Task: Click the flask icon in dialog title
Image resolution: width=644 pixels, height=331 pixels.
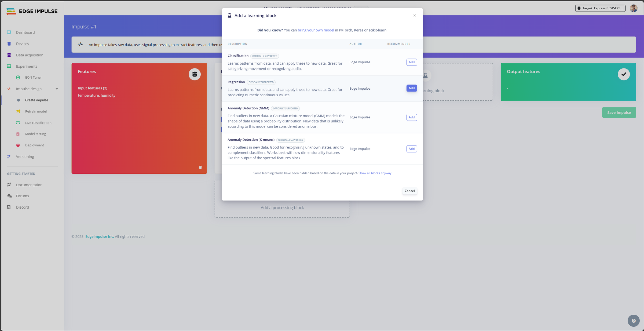Action: click(x=229, y=16)
